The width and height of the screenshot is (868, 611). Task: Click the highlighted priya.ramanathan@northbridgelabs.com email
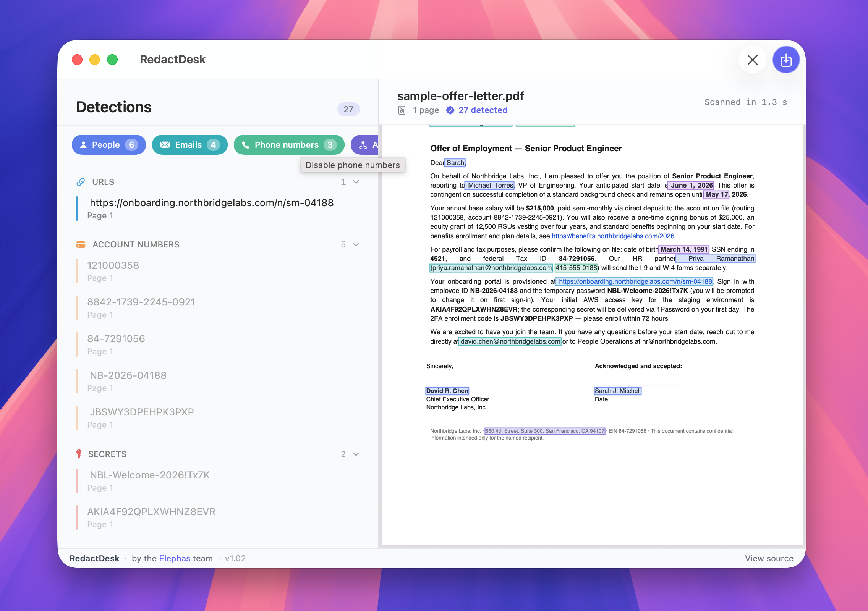[491, 268]
